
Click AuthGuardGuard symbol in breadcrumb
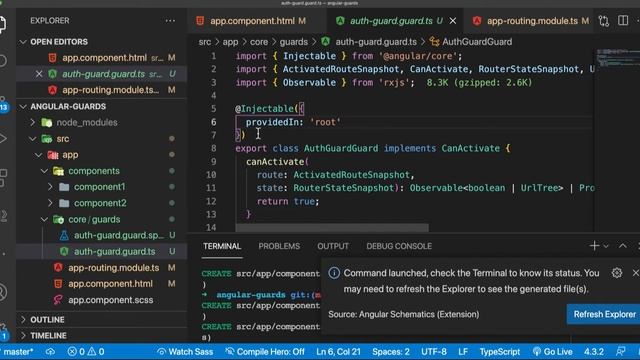point(476,42)
